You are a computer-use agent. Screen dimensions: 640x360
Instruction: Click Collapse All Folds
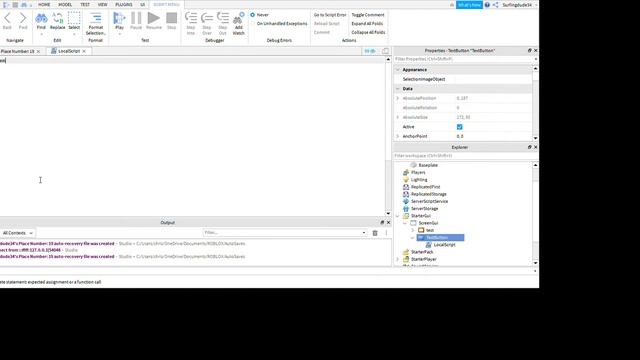tap(368, 32)
